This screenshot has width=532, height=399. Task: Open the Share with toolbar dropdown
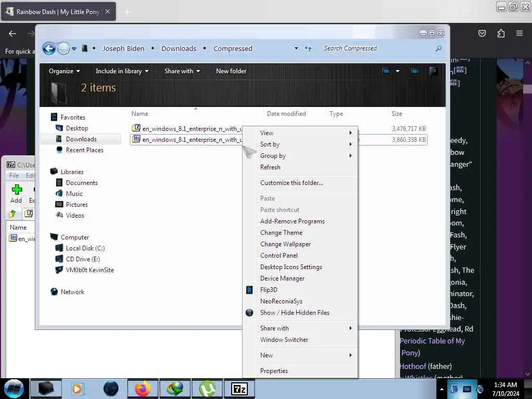182,71
